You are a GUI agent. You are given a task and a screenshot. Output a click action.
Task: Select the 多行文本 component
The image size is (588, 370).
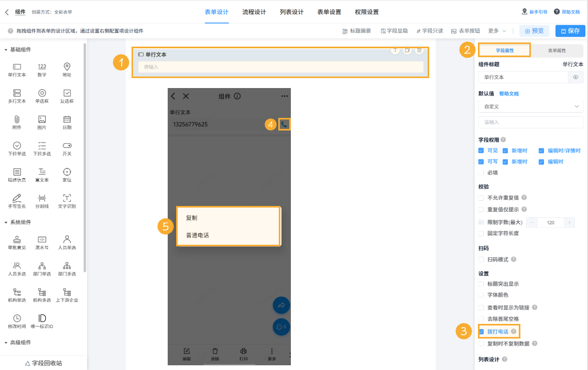point(17,96)
